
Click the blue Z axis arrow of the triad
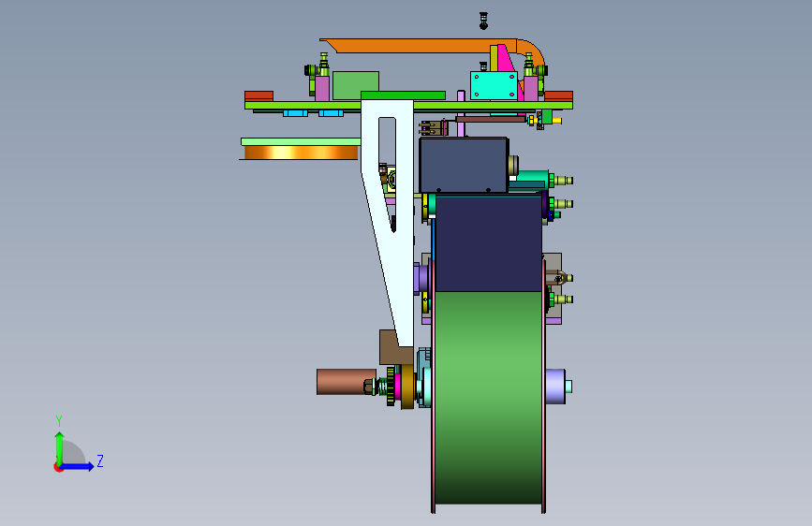pyautogui.click(x=78, y=466)
